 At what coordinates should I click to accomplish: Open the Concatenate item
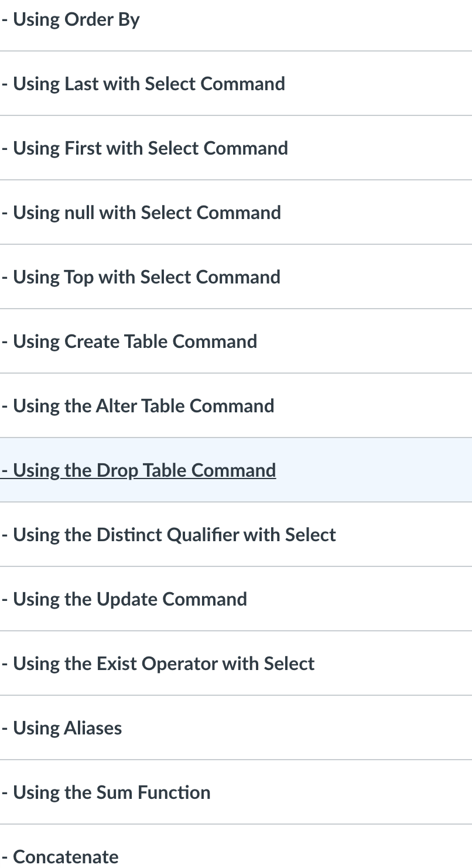click(60, 857)
